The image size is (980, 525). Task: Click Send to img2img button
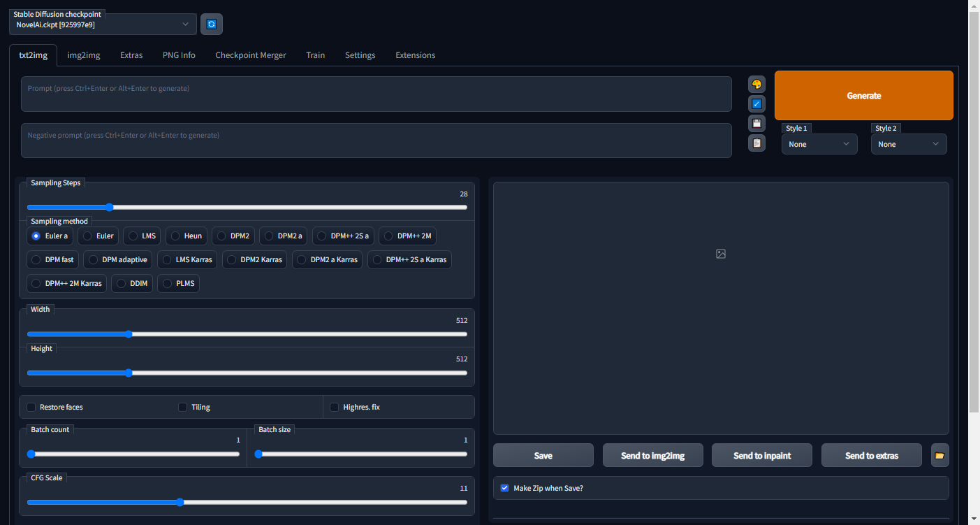pyautogui.click(x=653, y=455)
